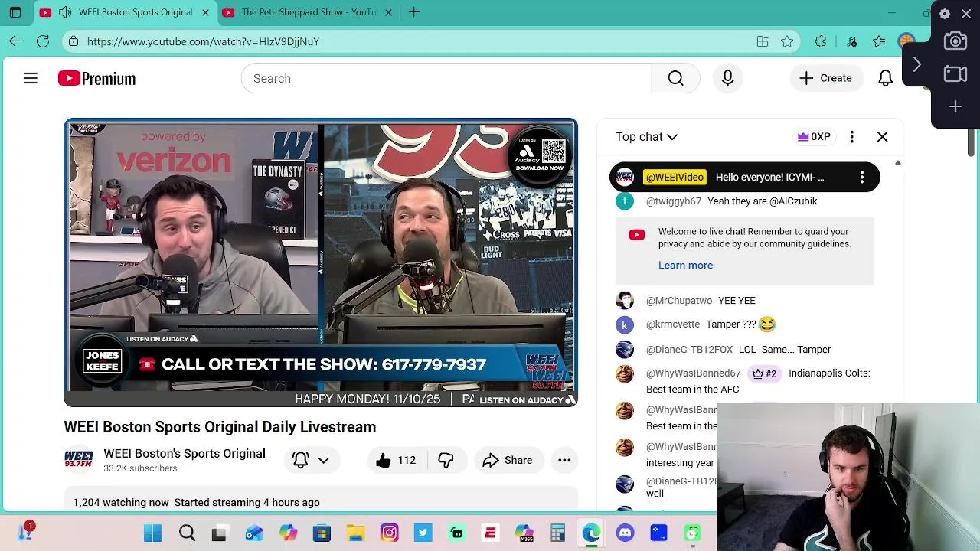
Task: Open Calculator from taskbar
Action: pyautogui.click(x=557, y=533)
